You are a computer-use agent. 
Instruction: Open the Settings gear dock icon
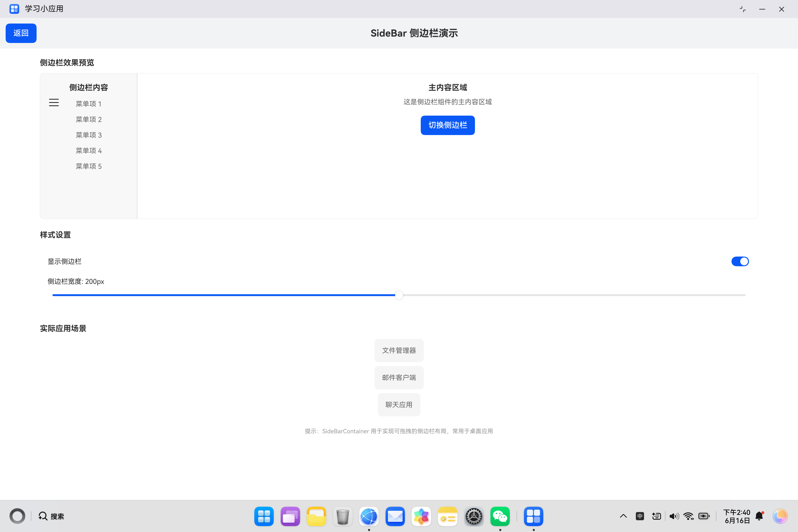[x=474, y=516]
